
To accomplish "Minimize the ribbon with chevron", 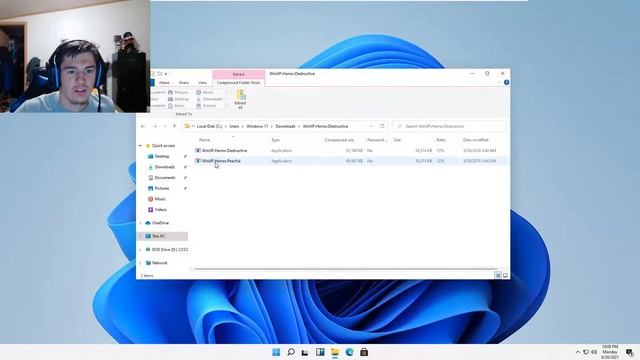I will pos(499,82).
